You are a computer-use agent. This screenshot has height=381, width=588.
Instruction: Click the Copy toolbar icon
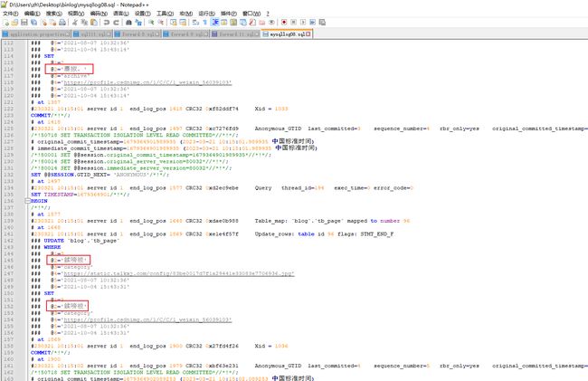tap(84, 23)
